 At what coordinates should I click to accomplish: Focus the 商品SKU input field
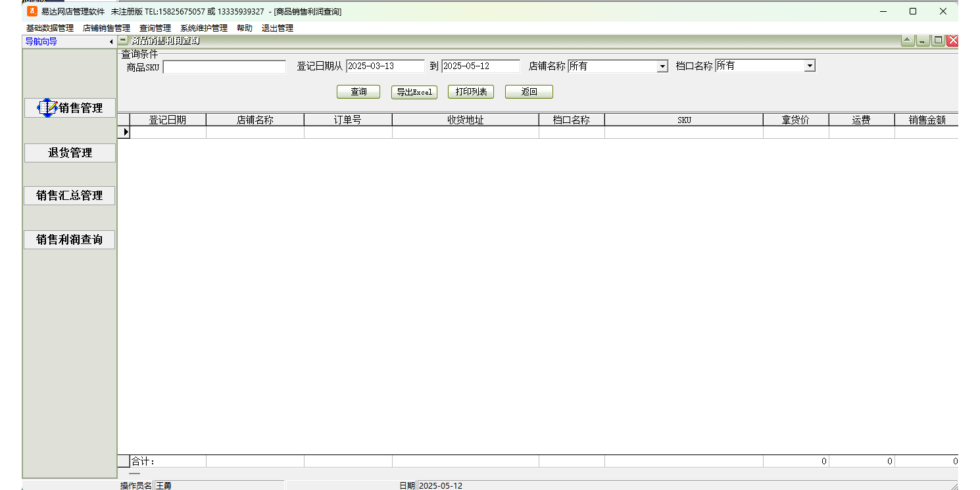pyautogui.click(x=224, y=67)
